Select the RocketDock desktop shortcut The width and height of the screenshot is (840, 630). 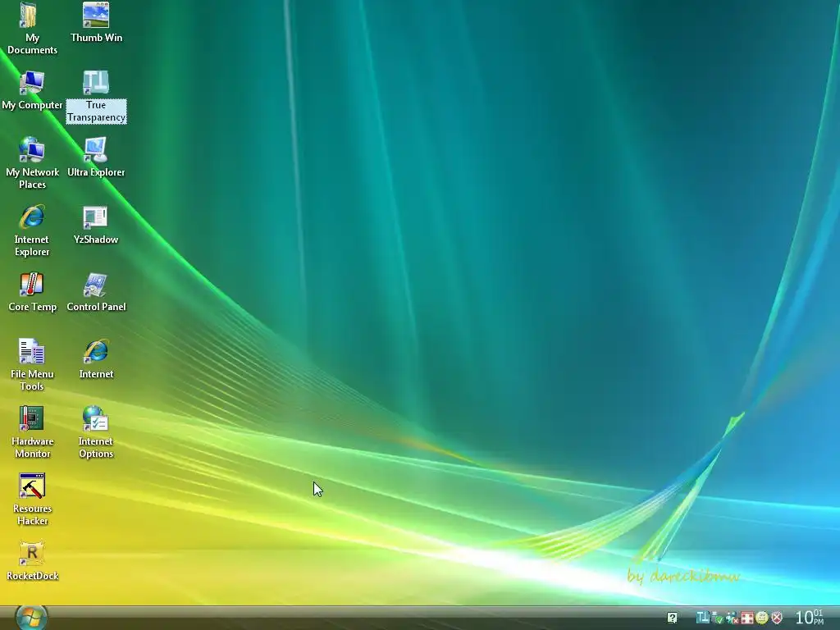(x=32, y=561)
